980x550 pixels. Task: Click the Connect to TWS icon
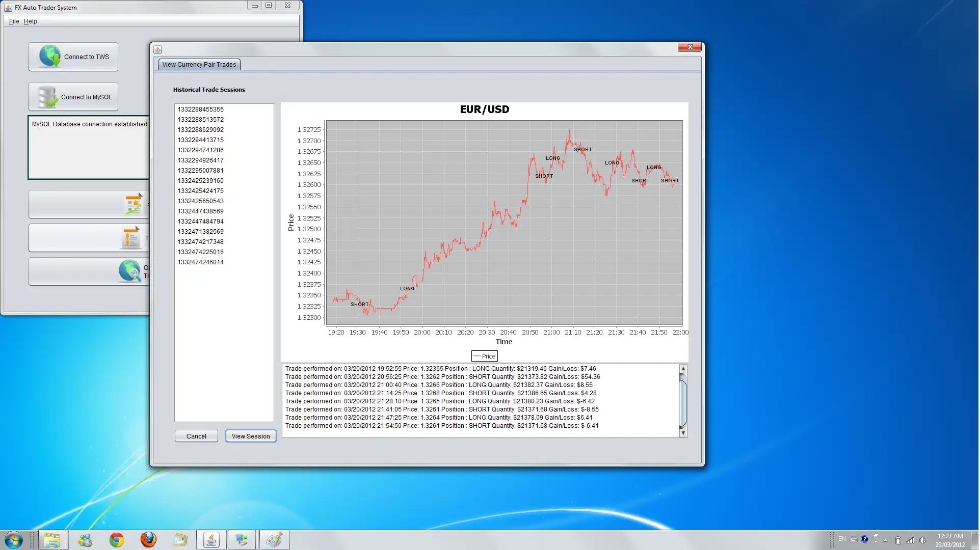coord(73,57)
